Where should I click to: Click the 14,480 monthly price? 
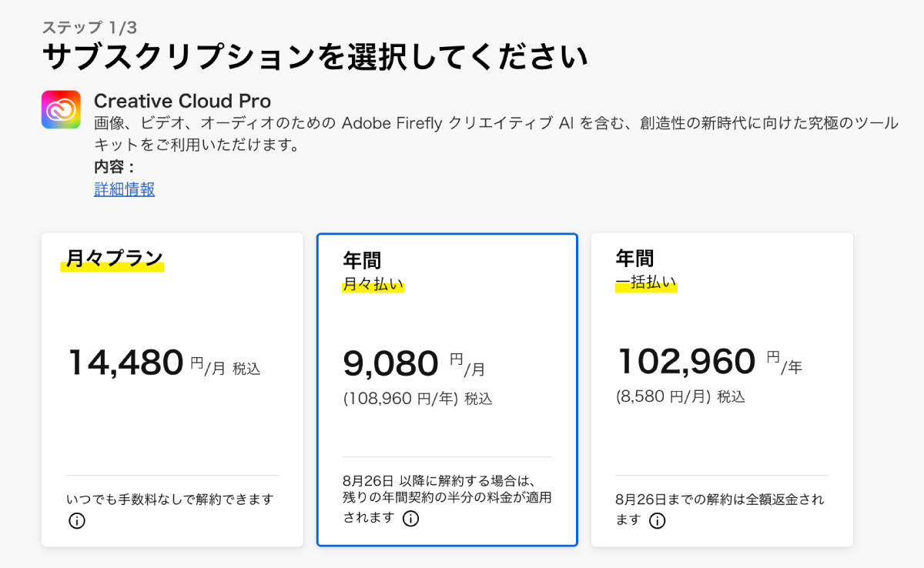pos(126,363)
